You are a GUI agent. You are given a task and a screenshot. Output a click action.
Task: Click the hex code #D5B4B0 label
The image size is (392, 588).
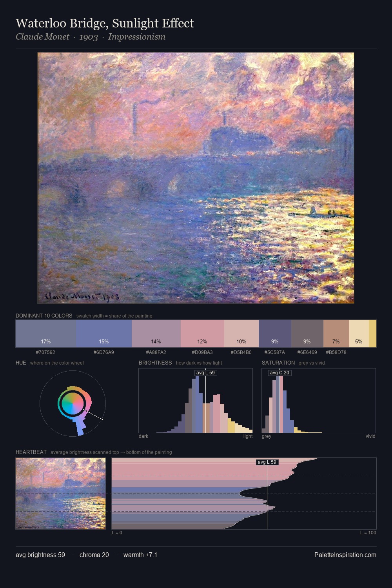pyautogui.click(x=241, y=352)
